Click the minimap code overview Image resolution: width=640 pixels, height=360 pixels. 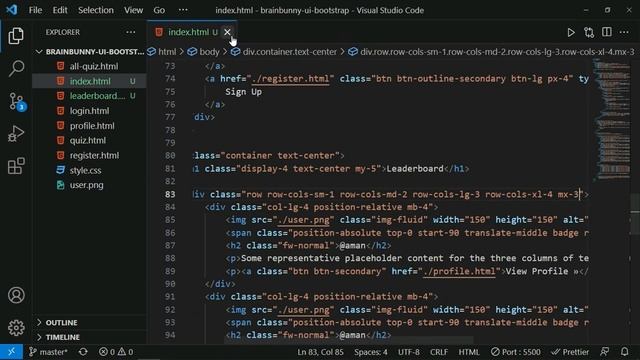(x=611, y=119)
